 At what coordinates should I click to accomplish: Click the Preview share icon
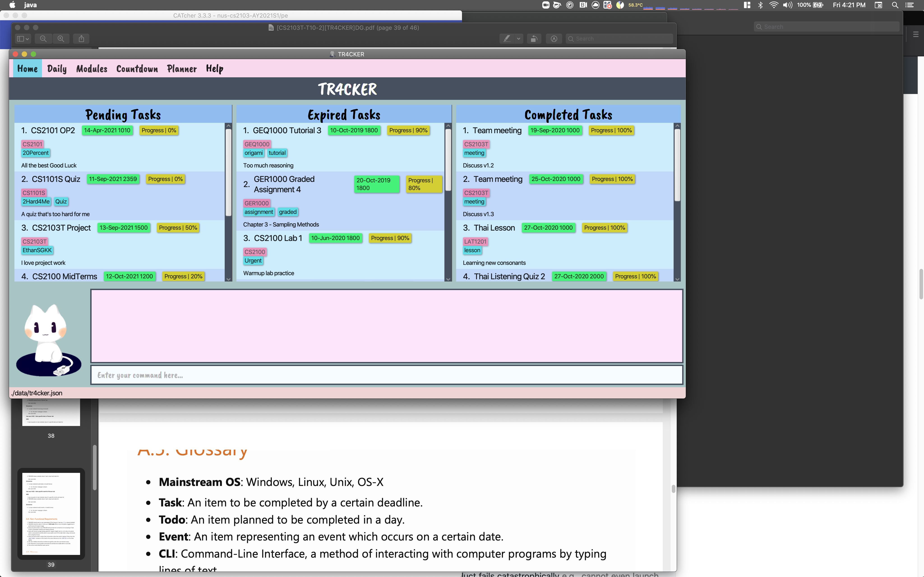point(81,39)
